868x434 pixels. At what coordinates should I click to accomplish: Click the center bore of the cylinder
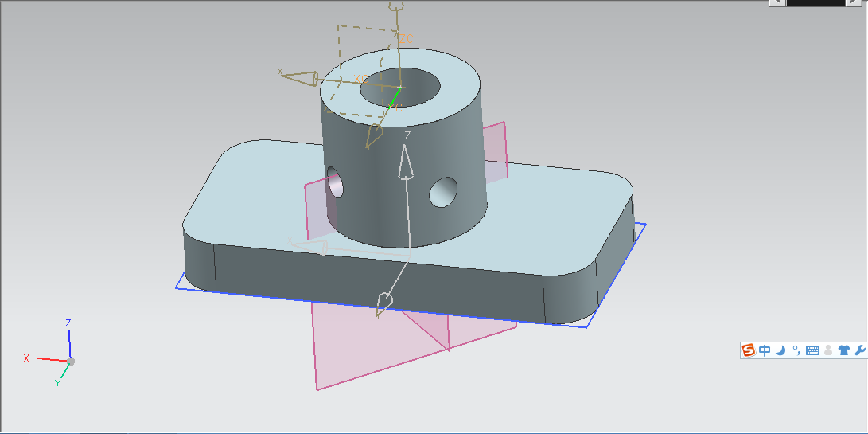tap(402, 89)
